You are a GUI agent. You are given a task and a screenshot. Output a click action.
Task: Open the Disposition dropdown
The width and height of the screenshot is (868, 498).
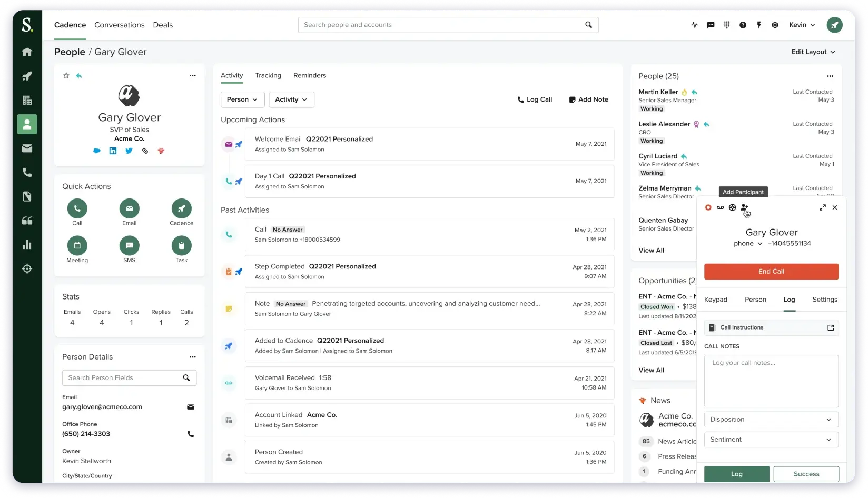[771, 419]
